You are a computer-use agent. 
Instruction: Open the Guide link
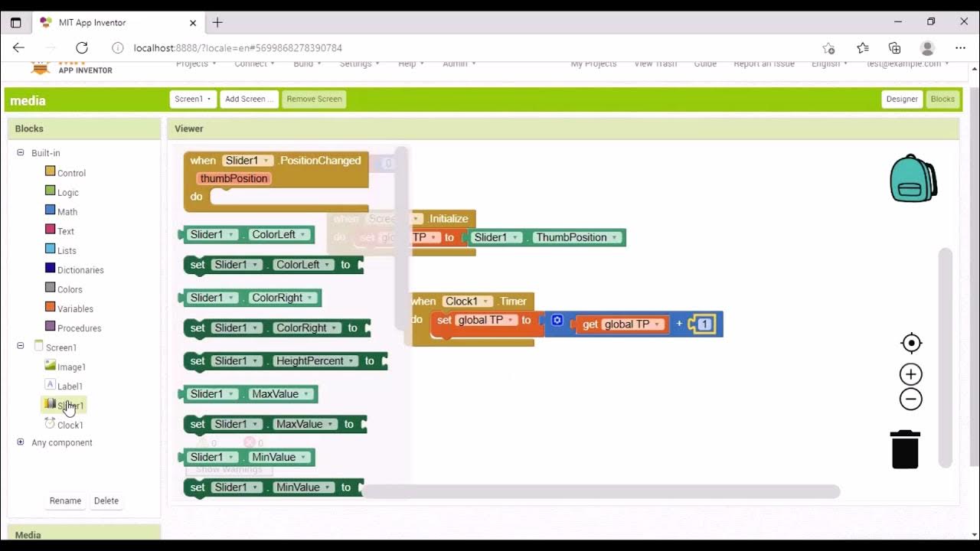click(x=705, y=64)
